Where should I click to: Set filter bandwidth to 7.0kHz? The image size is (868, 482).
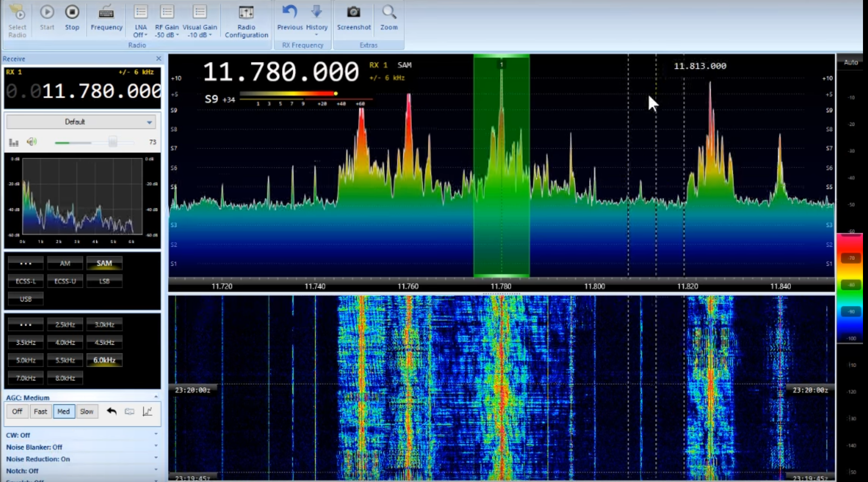pyautogui.click(x=26, y=378)
